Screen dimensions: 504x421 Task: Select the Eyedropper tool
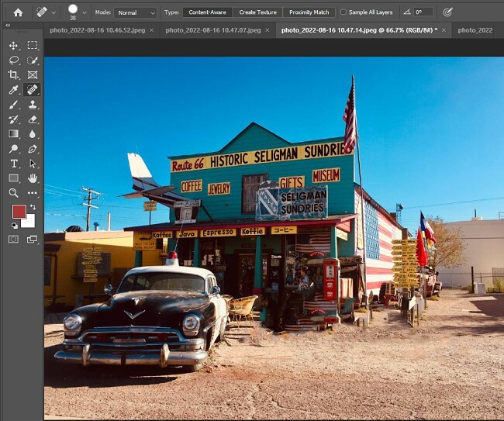pyautogui.click(x=13, y=90)
